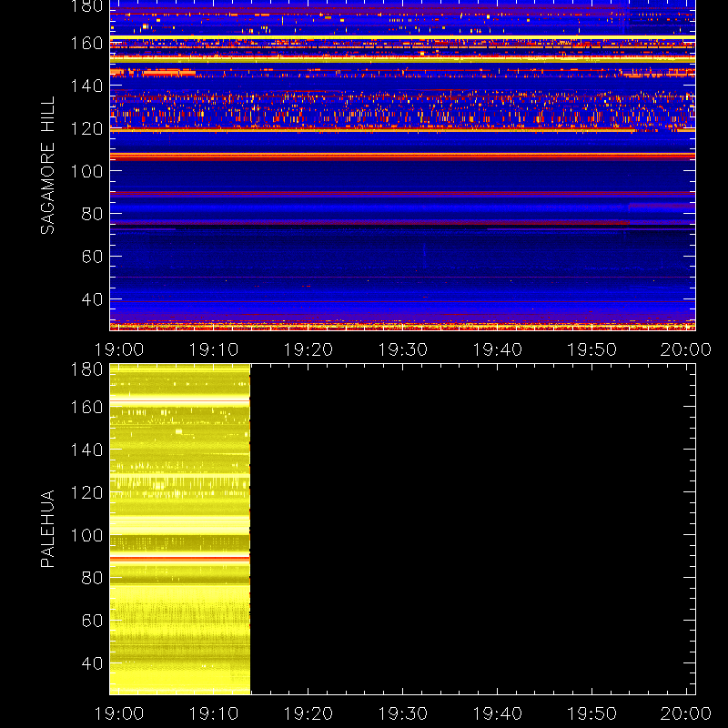The image size is (728, 728).
Task: Click the PALEHUA axis title
Action: click(x=47, y=529)
